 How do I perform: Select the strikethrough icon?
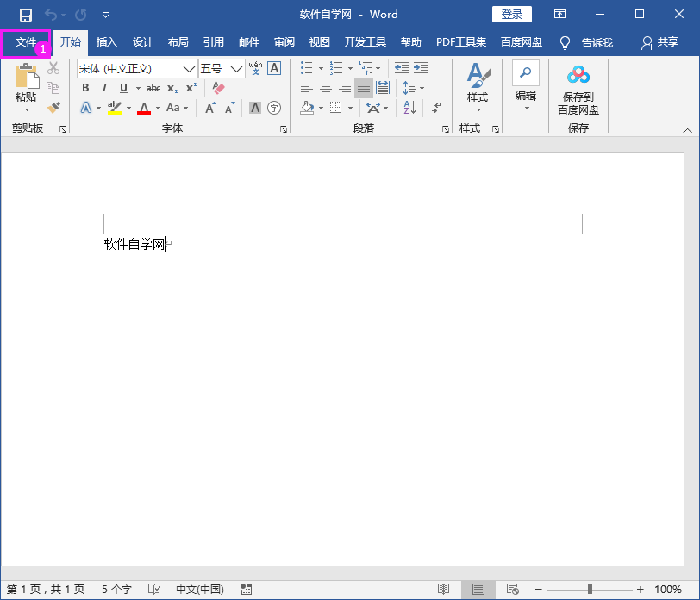[x=153, y=87]
